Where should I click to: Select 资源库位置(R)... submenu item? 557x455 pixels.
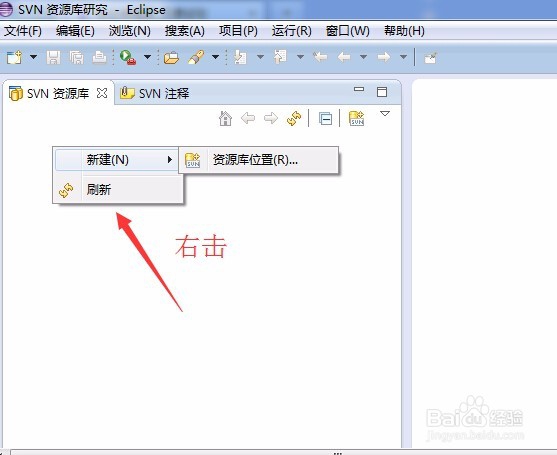(259, 160)
